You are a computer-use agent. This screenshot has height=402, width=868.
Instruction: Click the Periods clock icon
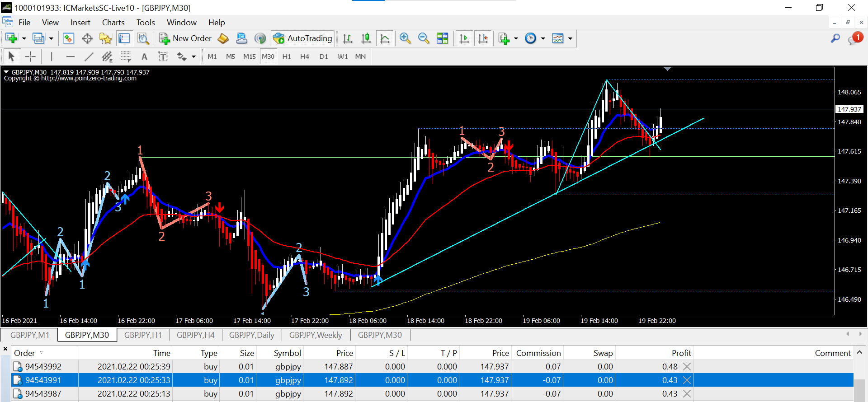531,38
